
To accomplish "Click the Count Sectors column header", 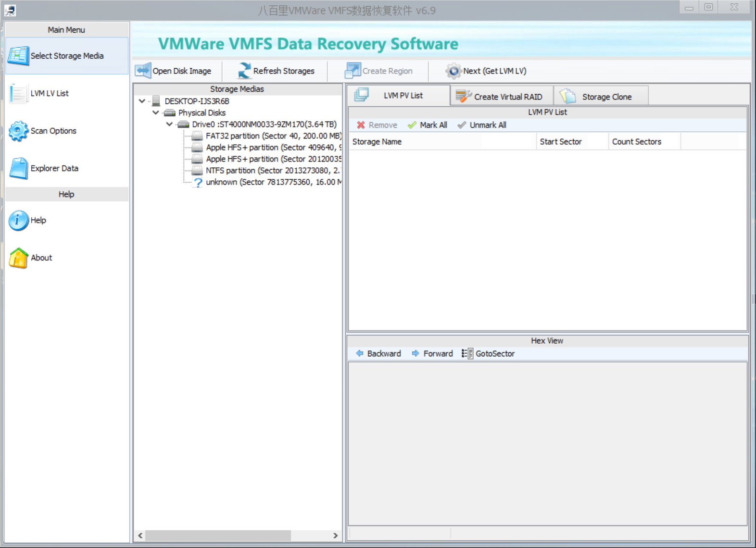I will [644, 142].
